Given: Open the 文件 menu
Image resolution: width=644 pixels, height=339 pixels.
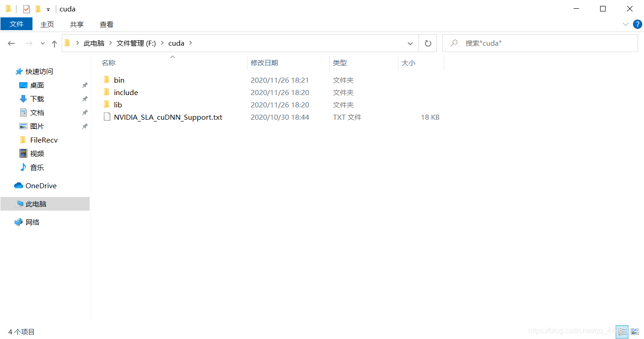Looking at the screenshot, I should [x=16, y=24].
